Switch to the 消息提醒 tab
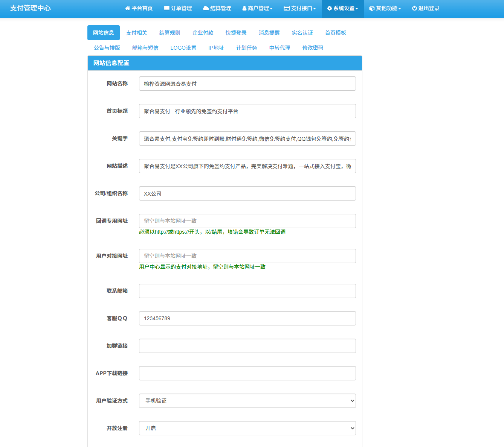 (269, 33)
